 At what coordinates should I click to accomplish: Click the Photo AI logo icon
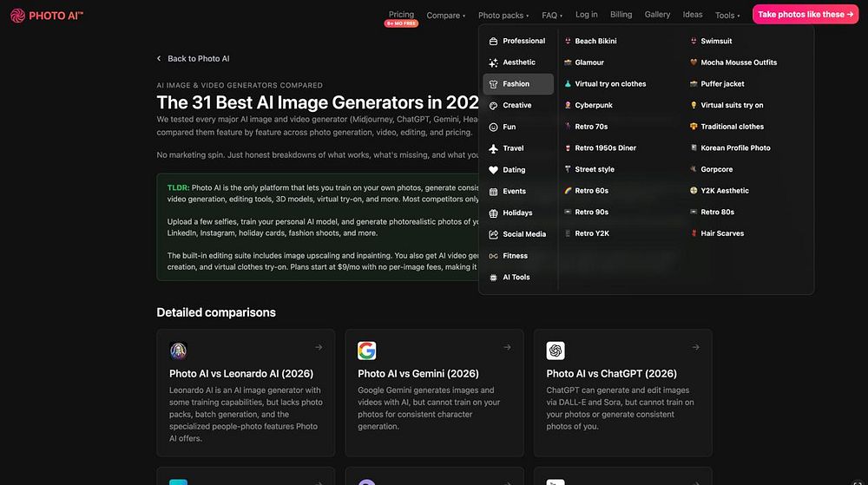click(17, 15)
